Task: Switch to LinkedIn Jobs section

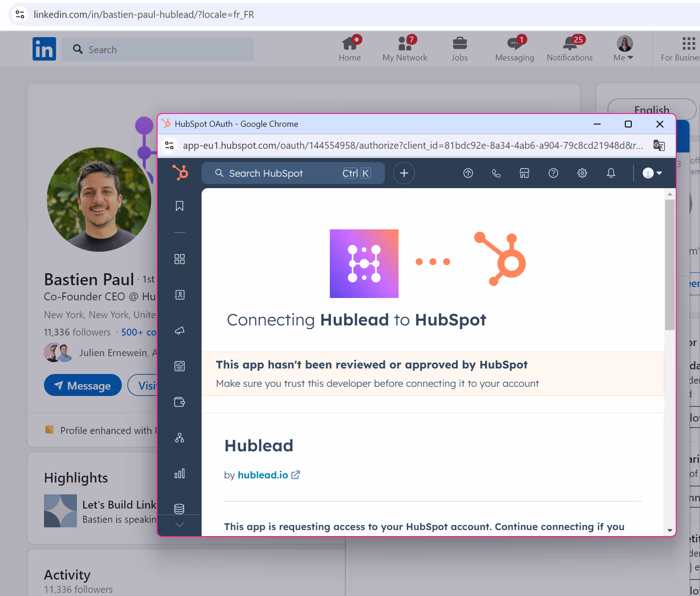Action: (x=459, y=49)
